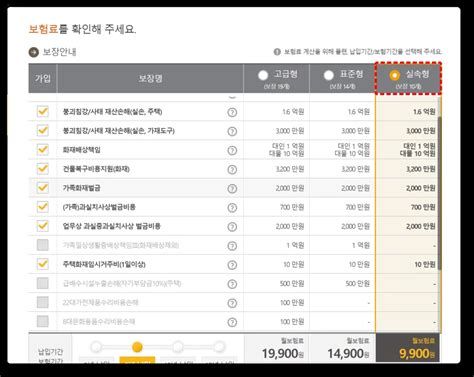Click the 9,900원 monthly premium
This screenshot has height=377, width=474.
[x=417, y=354]
